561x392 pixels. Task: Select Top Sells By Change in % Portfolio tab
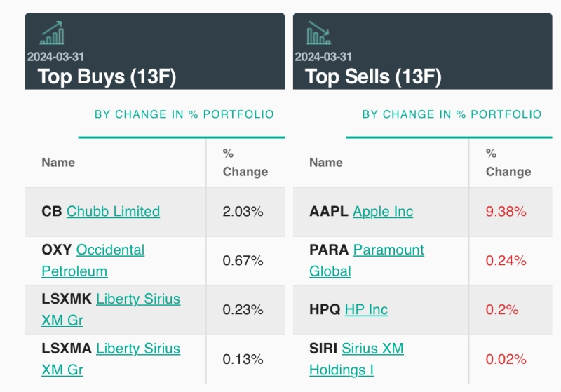coord(452,114)
